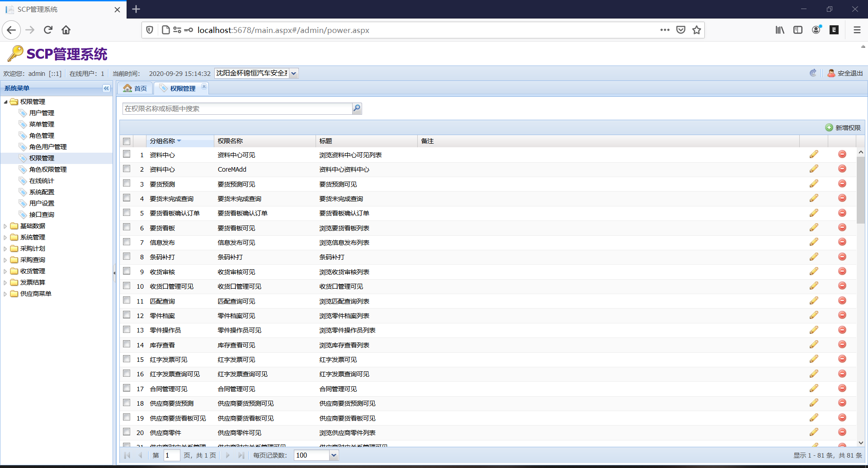The width and height of the screenshot is (868, 468).
Task: Check the row 9 收货审核 checkbox
Action: 127,271
